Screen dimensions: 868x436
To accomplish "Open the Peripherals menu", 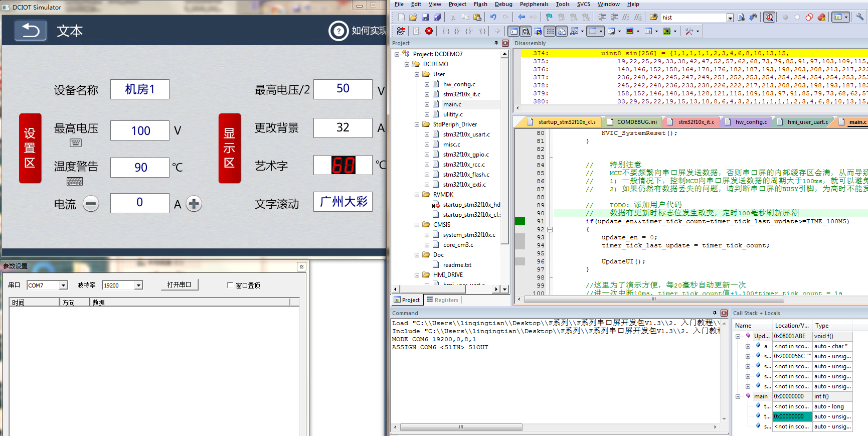I will 534,4.
